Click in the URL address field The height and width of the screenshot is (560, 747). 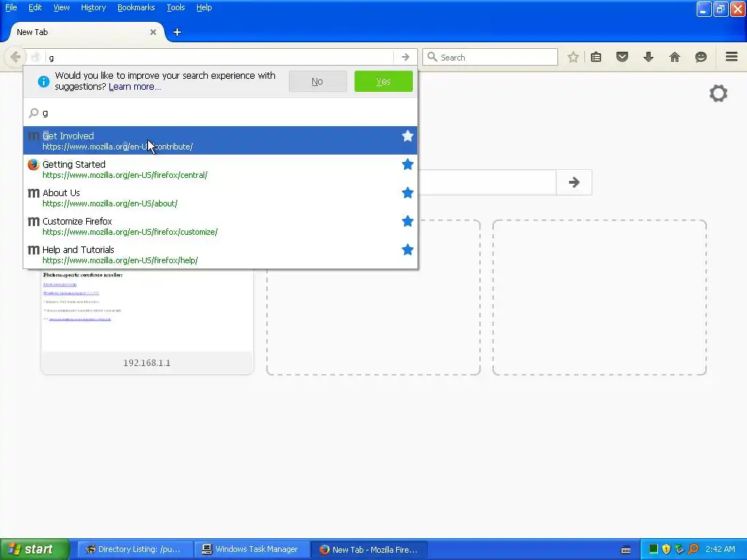coord(219,57)
